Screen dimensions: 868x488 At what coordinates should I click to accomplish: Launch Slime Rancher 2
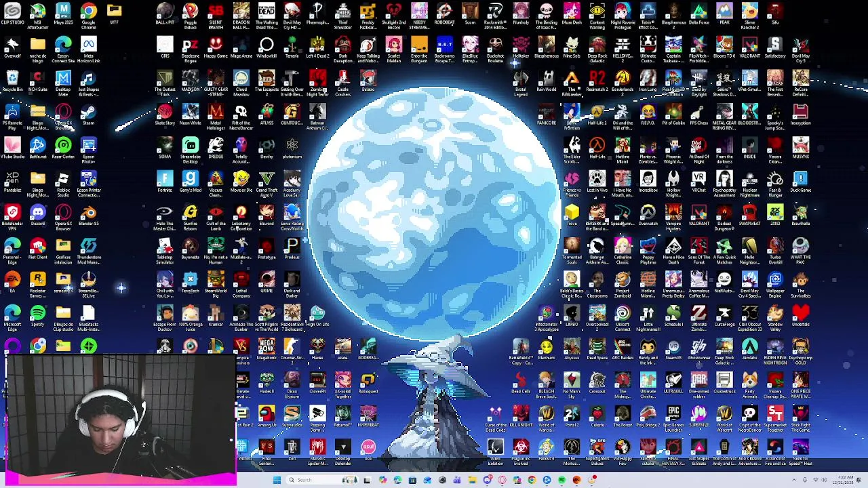(x=750, y=16)
